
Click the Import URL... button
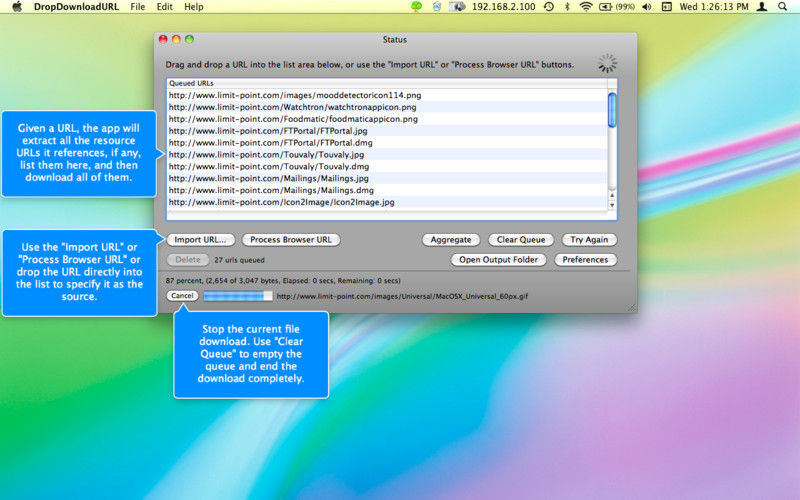pos(200,240)
